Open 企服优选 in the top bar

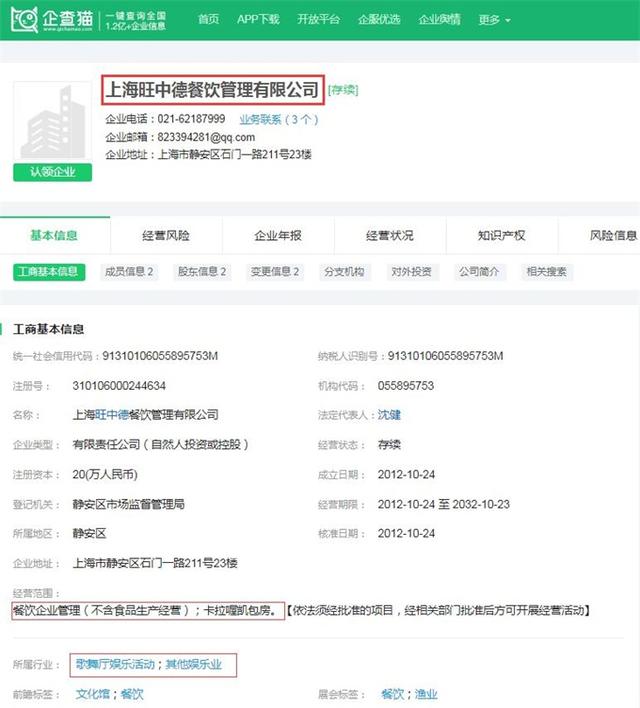379,19
